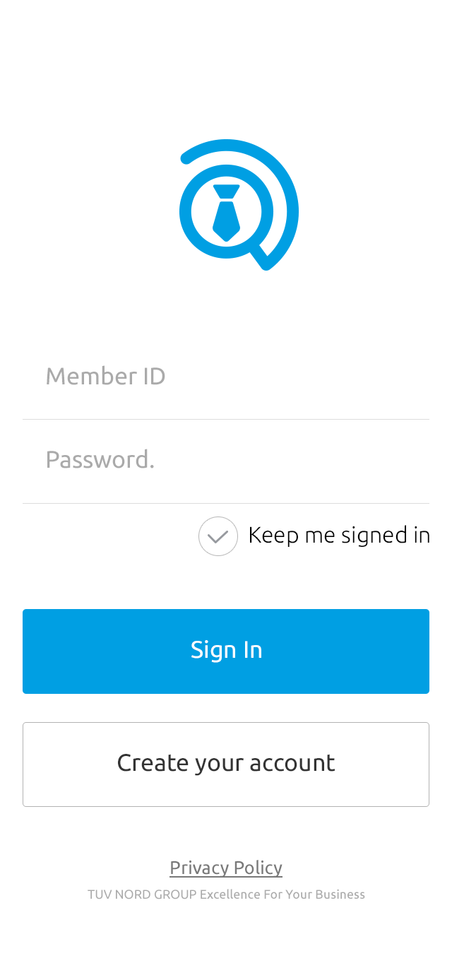Click the handle of the magnifier logo
The image size is (452, 980).
[x=262, y=256]
